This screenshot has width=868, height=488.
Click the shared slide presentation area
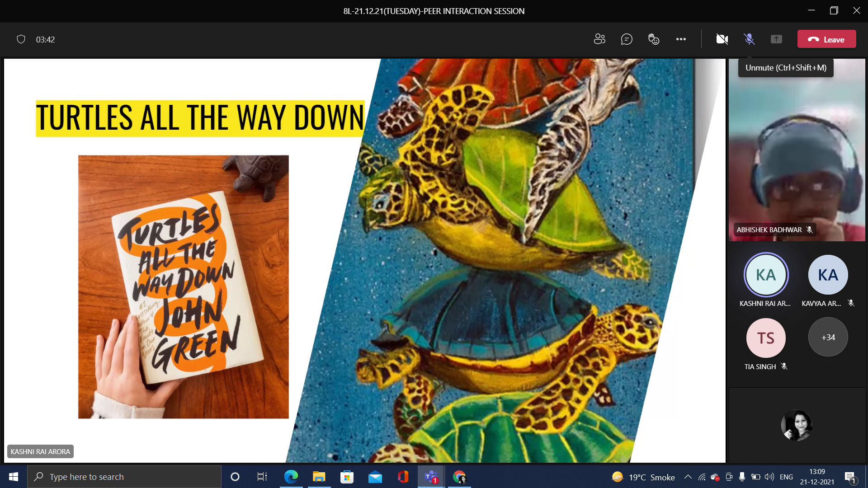click(x=364, y=260)
